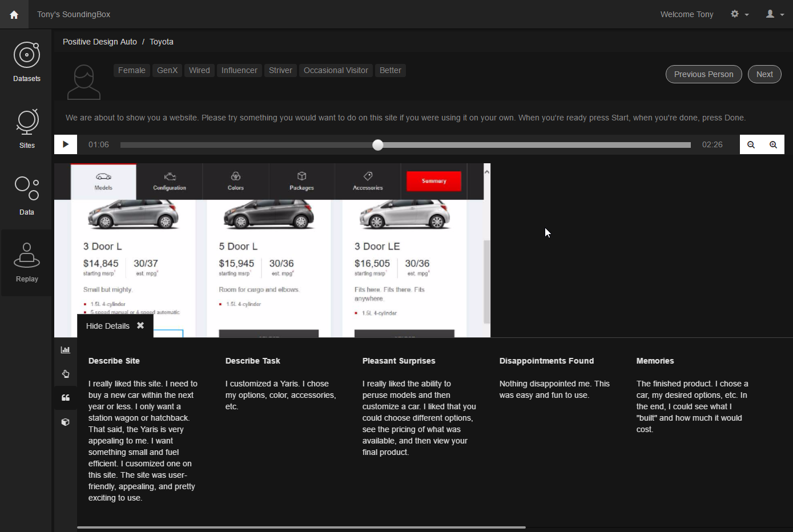Select the Striver tag
793x532 pixels.
coord(280,70)
